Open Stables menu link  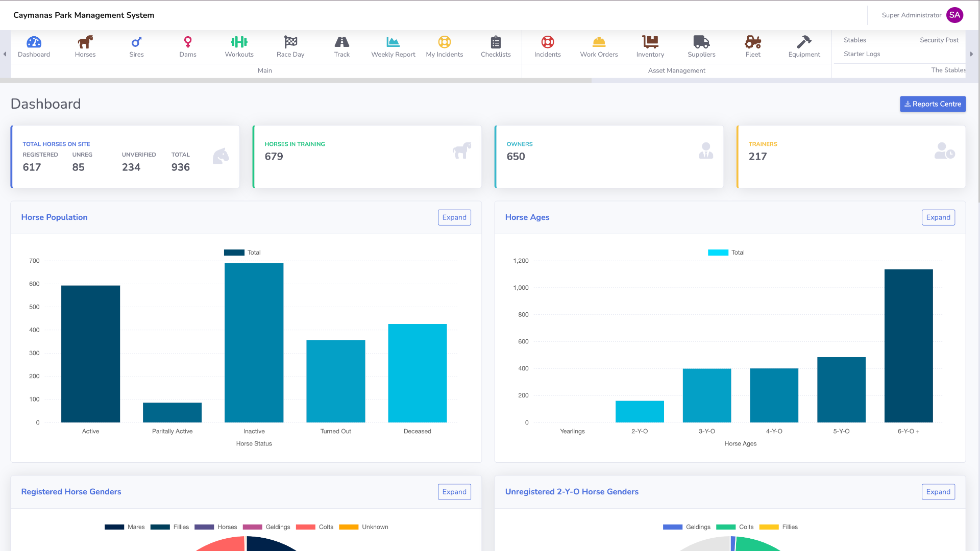854,40
